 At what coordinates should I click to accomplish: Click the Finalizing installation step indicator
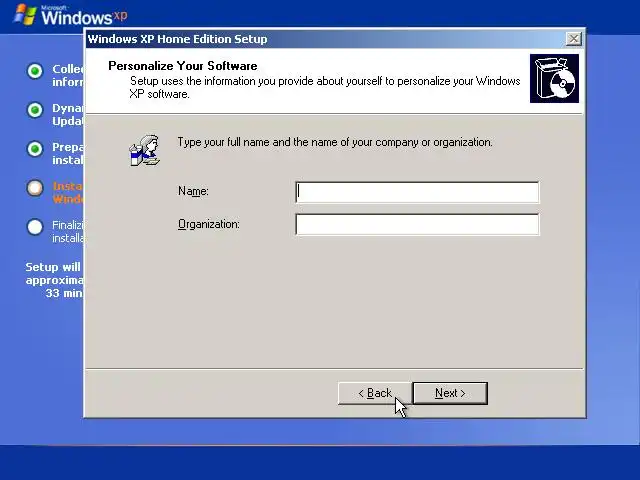point(35,227)
